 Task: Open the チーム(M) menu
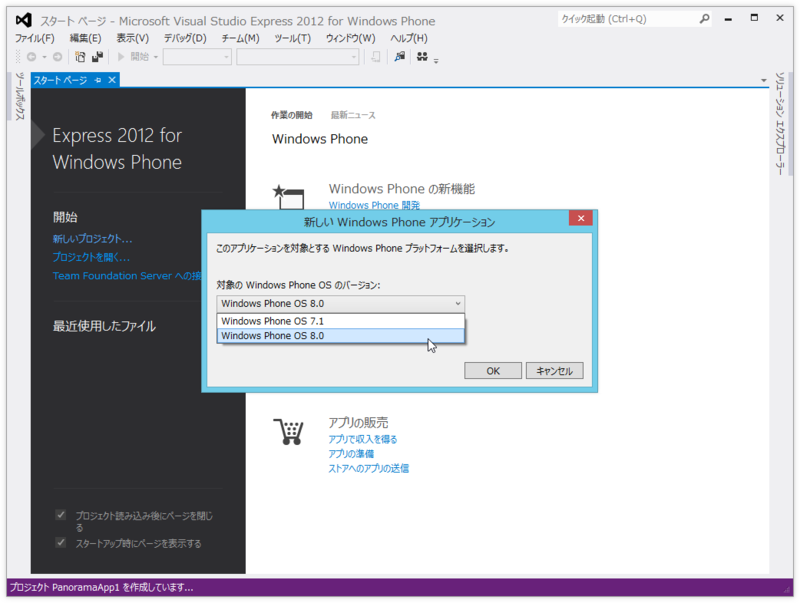[x=240, y=38]
